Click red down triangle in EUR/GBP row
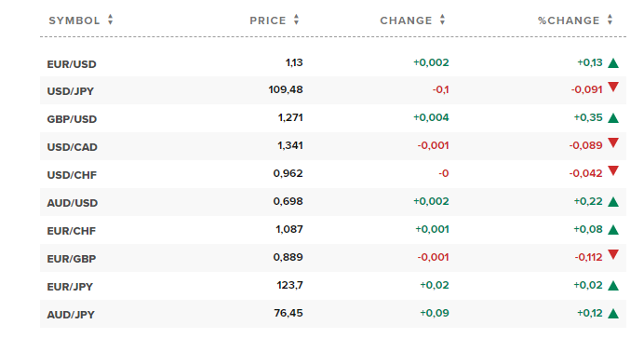The width and height of the screenshot is (644, 338). 613,254
